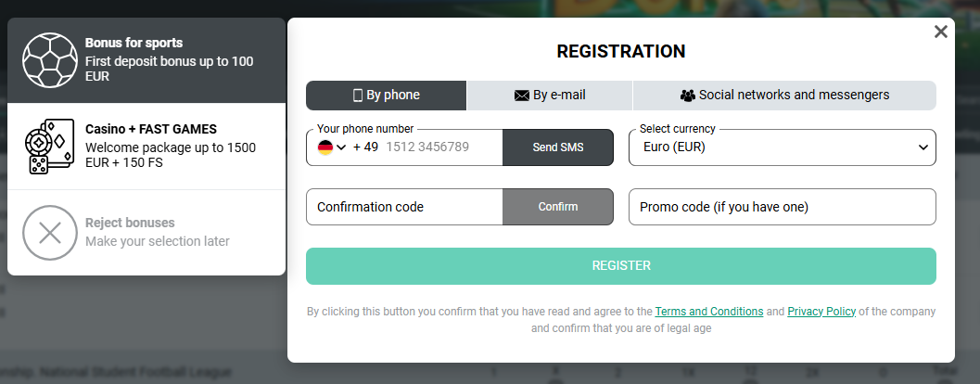Open Social networks and messengers tab
Viewport: 980px width, 384px height.
pyautogui.click(x=784, y=96)
